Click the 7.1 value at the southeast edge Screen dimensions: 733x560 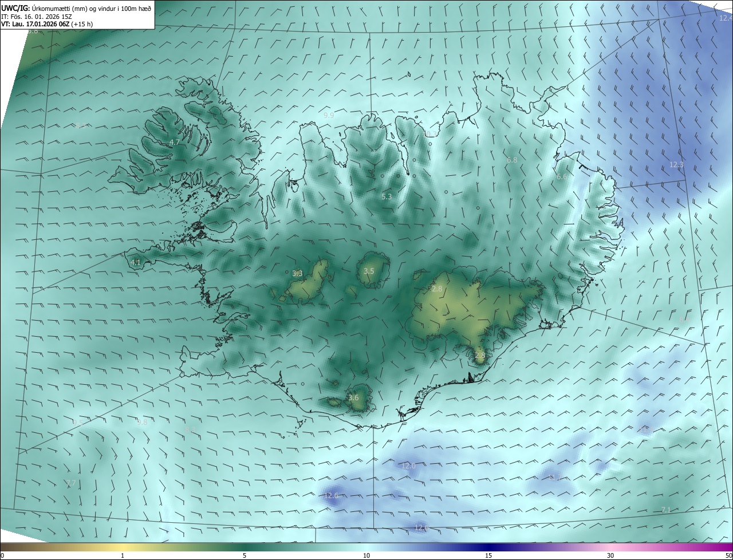666,510
